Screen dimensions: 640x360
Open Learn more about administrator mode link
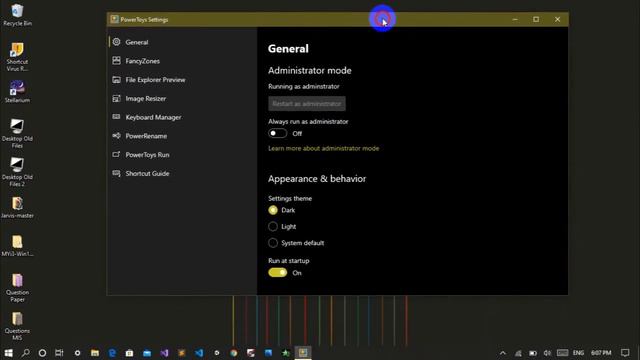pos(323,148)
